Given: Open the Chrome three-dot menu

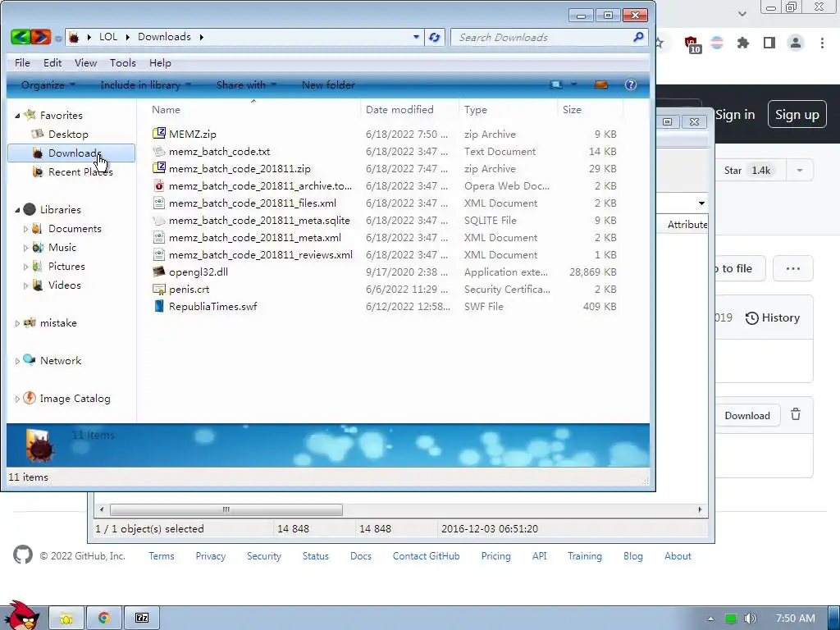Looking at the screenshot, I should point(822,43).
